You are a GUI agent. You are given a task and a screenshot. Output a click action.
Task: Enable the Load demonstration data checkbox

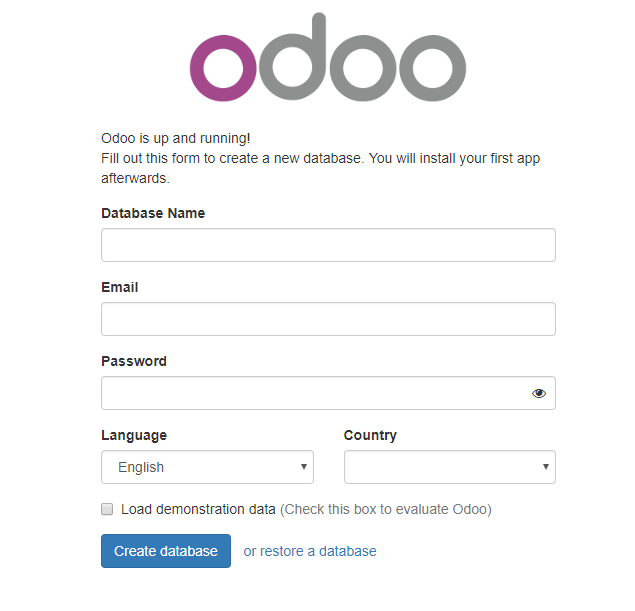107,509
